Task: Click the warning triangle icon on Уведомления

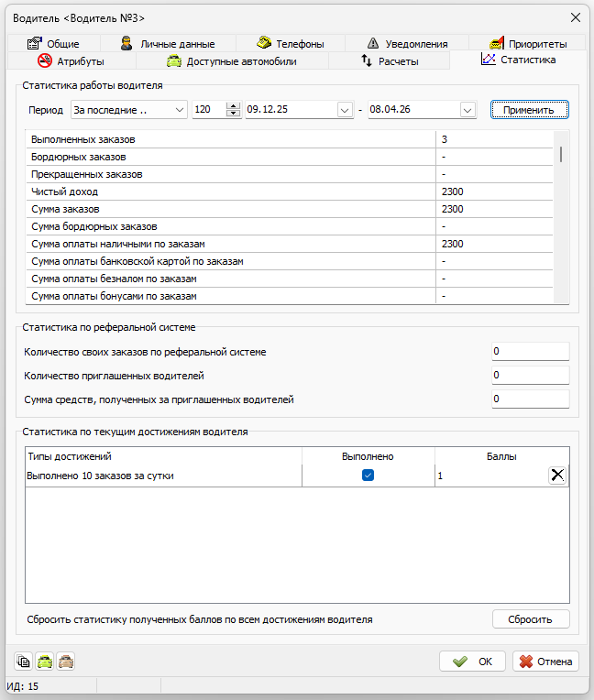Action: pos(373,43)
